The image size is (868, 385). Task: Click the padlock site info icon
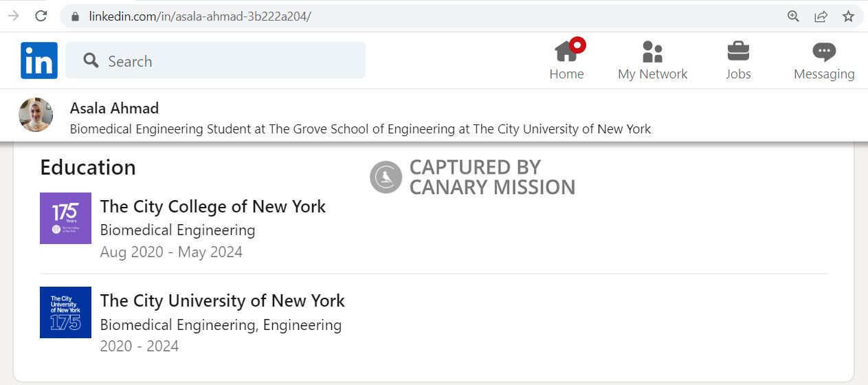tap(76, 16)
